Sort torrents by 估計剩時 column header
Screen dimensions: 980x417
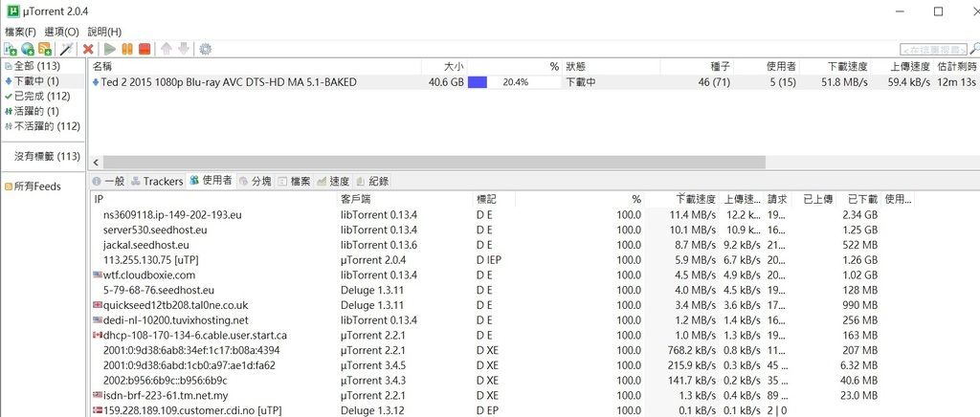[x=956, y=66]
